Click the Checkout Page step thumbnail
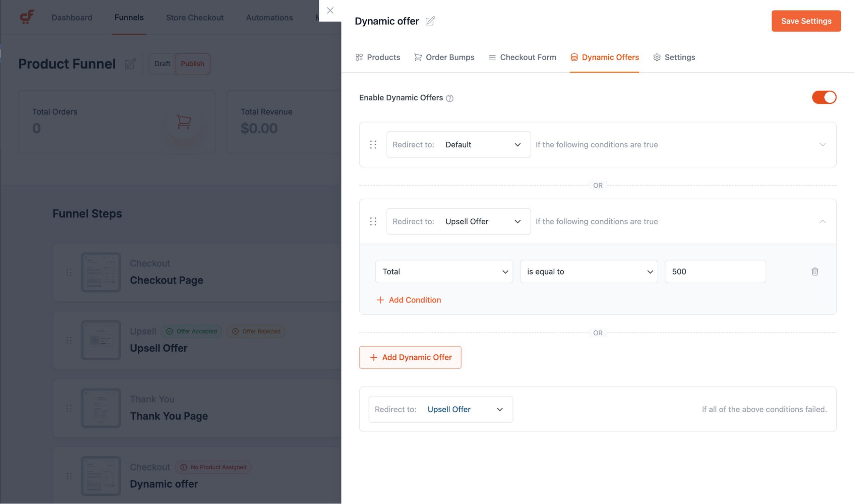 pos(101,273)
